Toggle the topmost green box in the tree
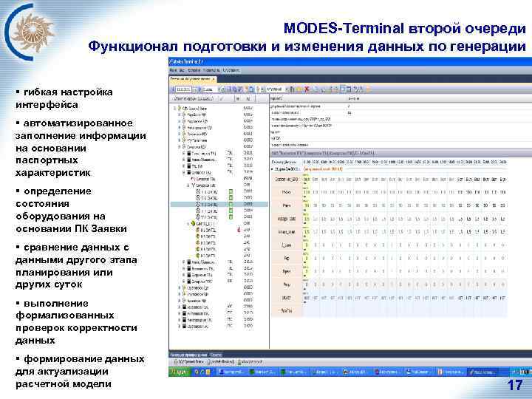This screenshot has width=532, height=399. pos(231,191)
